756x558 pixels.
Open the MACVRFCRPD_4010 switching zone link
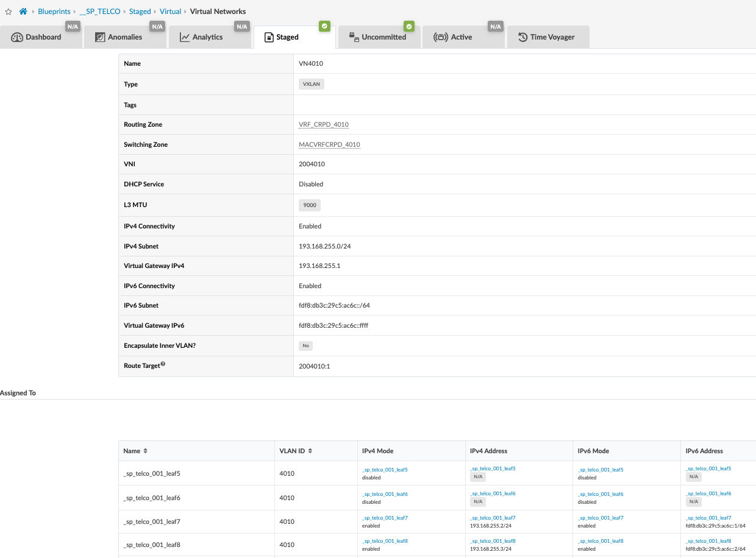click(x=329, y=145)
